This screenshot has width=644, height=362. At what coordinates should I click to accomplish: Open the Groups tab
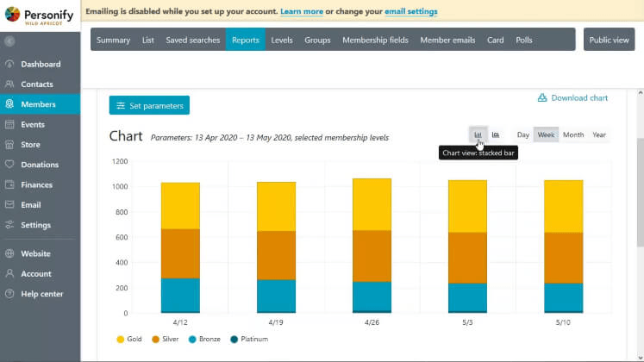[317, 40]
